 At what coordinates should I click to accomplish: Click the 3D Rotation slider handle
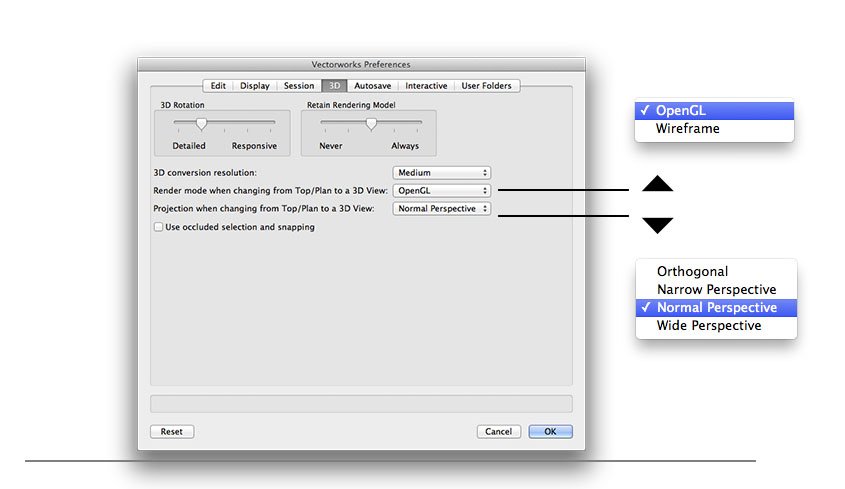(201, 124)
